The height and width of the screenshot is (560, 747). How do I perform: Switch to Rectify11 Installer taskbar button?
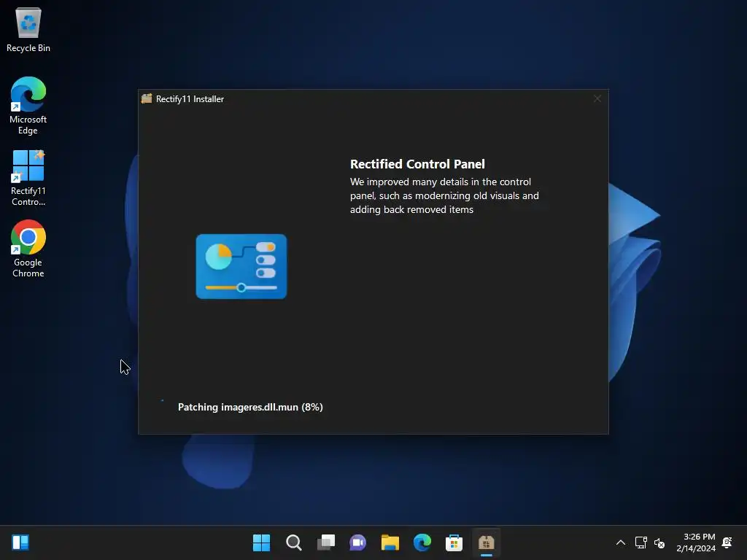coord(487,542)
